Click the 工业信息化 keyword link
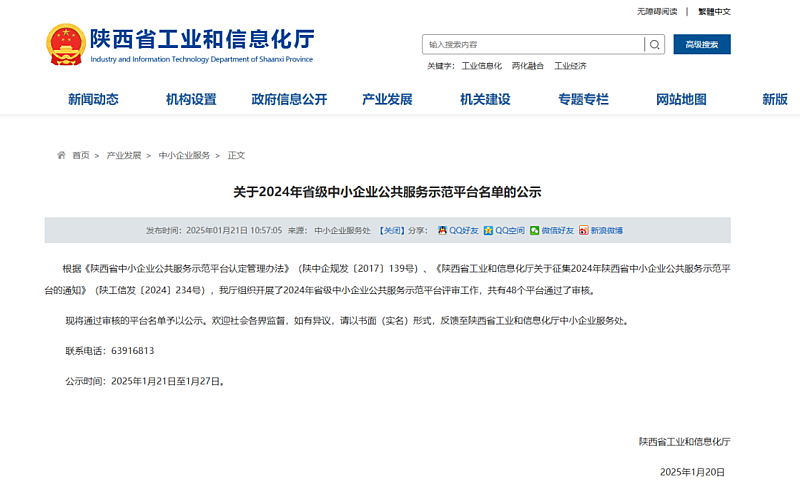 tap(481, 66)
